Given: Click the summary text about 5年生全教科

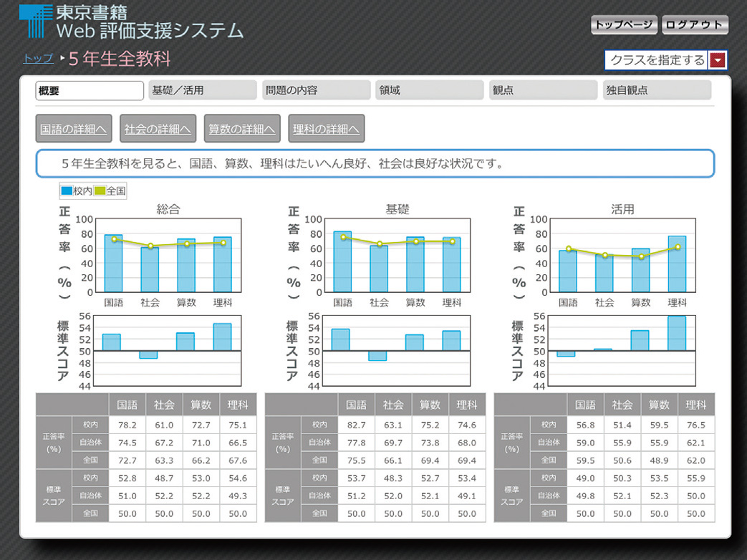Looking at the screenshot, I should tap(282, 164).
